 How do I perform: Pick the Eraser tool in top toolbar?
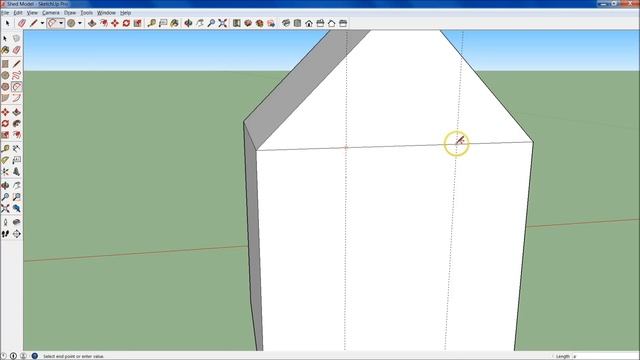(22, 23)
